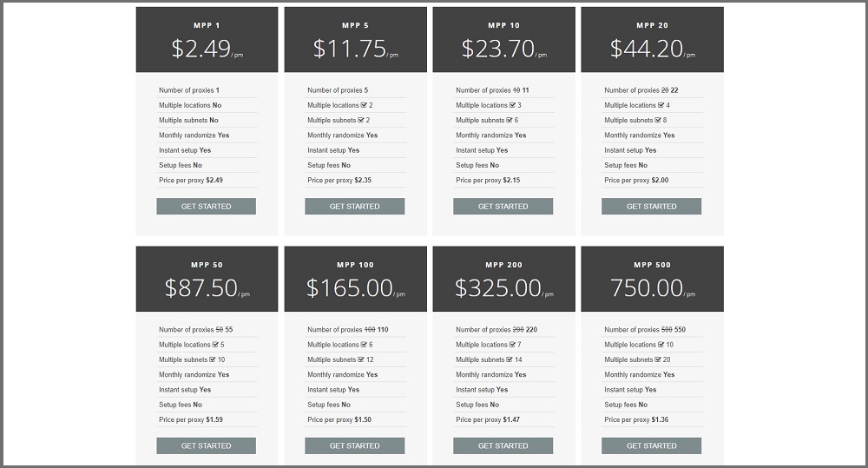The image size is (868, 468).
Task: Click Multiple locations checkmark icon in MPP 5
Action: 364,105
